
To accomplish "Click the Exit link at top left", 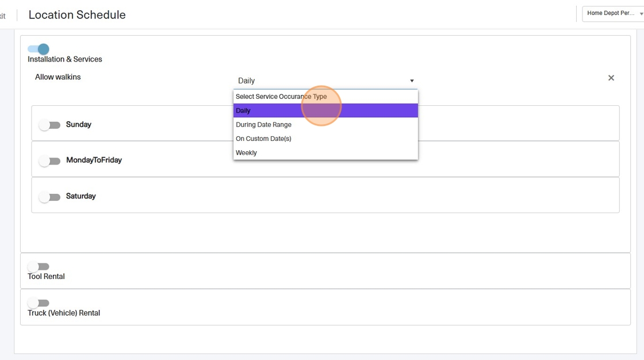I will tap(3, 16).
